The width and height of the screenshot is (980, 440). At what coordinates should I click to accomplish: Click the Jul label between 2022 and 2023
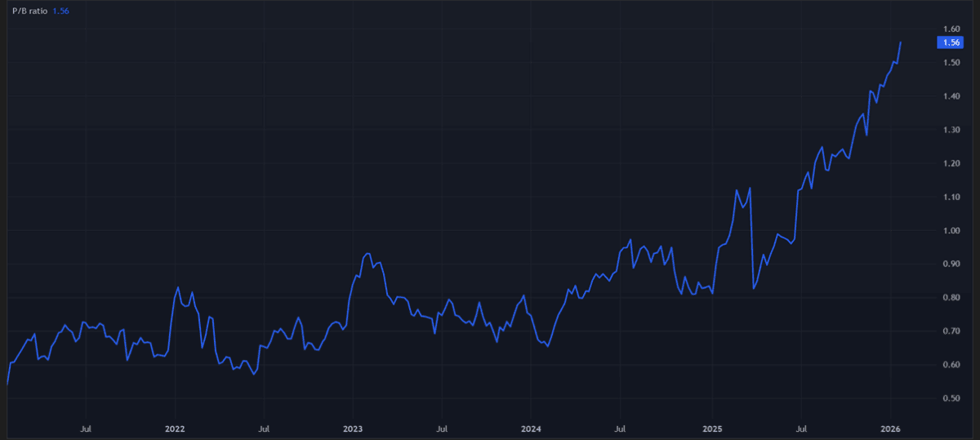(263, 428)
